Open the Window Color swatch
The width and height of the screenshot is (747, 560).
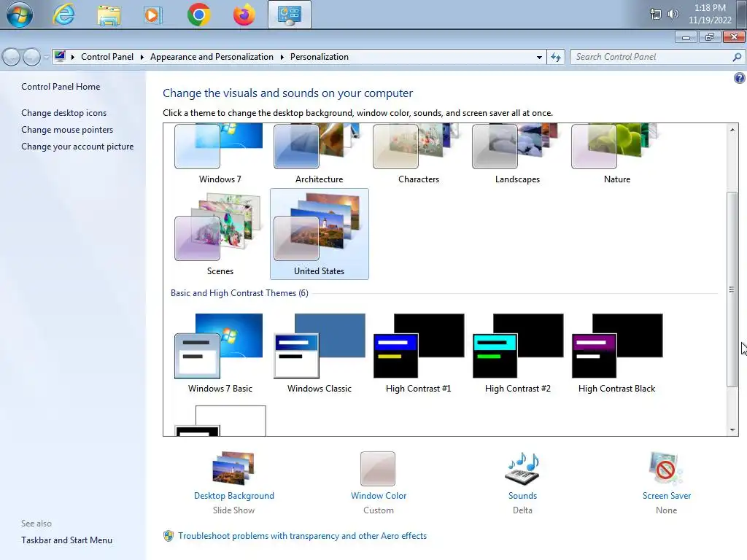pyautogui.click(x=378, y=469)
